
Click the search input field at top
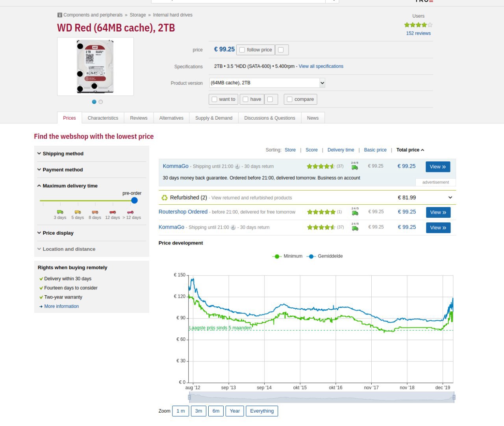tap(238, 1)
